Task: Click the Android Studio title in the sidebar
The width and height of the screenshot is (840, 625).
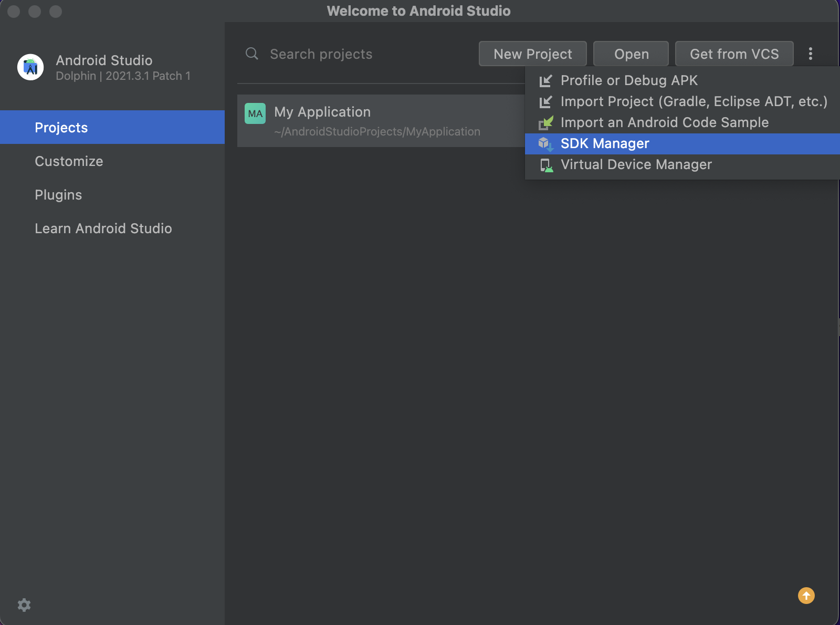Action: coord(104,60)
